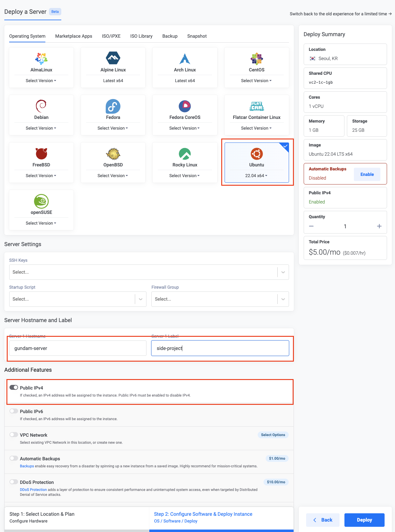Pick the Arch Linux logo
Viewport: 395px width, 532px height.
coord(185,59)
